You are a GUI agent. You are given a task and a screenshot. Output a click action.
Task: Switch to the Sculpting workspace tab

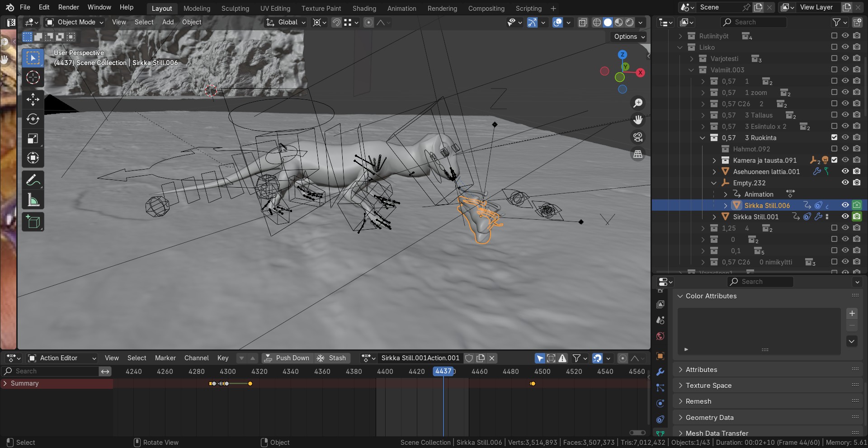click(x=235, y=8)
